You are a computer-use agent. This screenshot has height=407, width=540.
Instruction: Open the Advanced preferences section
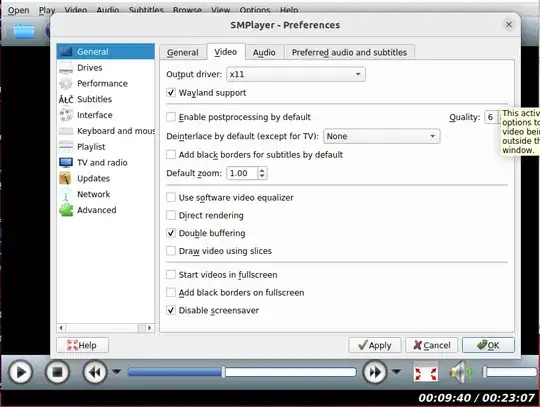click(105, 210)
